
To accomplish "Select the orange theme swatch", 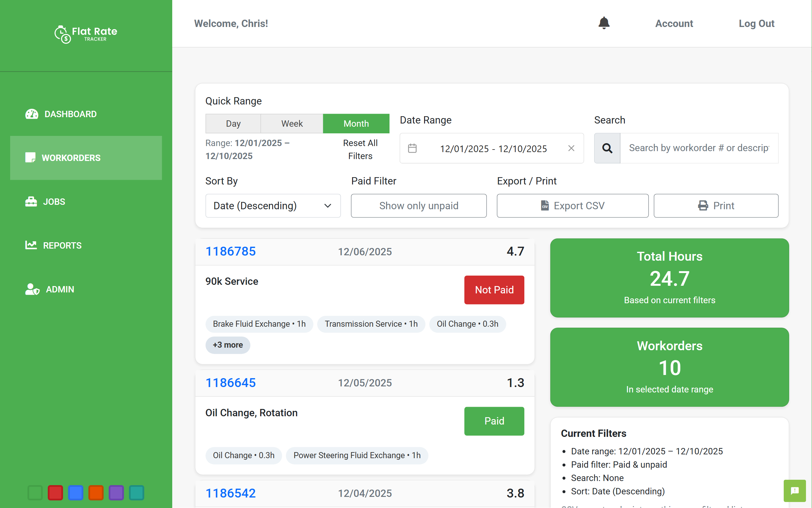I will pyautogui.click(x=96, y=492).
